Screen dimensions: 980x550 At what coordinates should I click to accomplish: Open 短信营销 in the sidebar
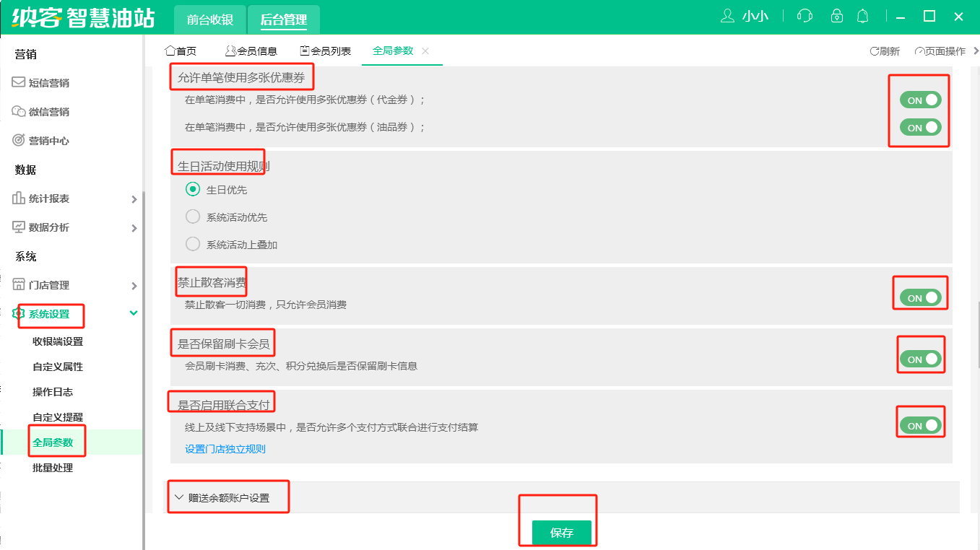(x=48, y=83)
